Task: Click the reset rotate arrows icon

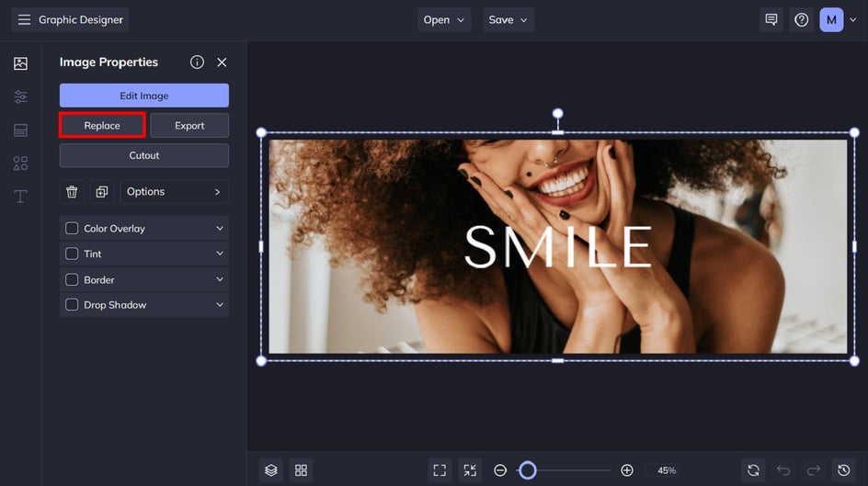Action: click(x=753, y=470)
